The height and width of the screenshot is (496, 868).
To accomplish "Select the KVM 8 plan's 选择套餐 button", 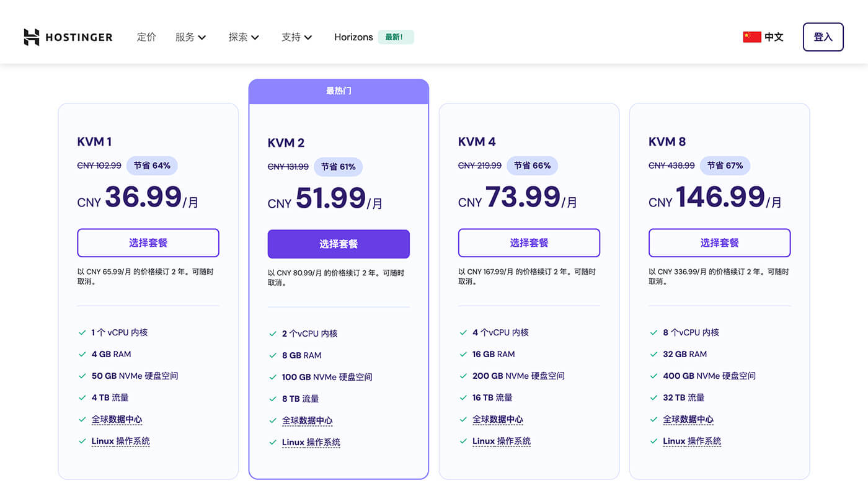I will (719, 242).
